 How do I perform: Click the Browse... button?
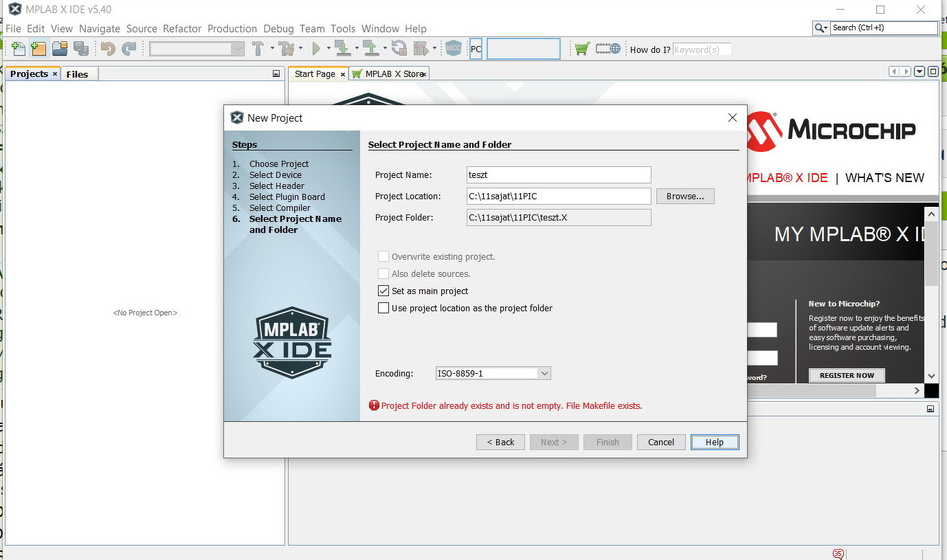pos(685,197)
